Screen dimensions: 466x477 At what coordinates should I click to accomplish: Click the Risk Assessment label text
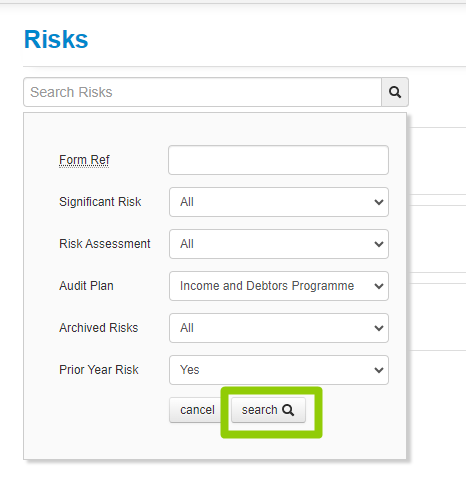[105, 244]
